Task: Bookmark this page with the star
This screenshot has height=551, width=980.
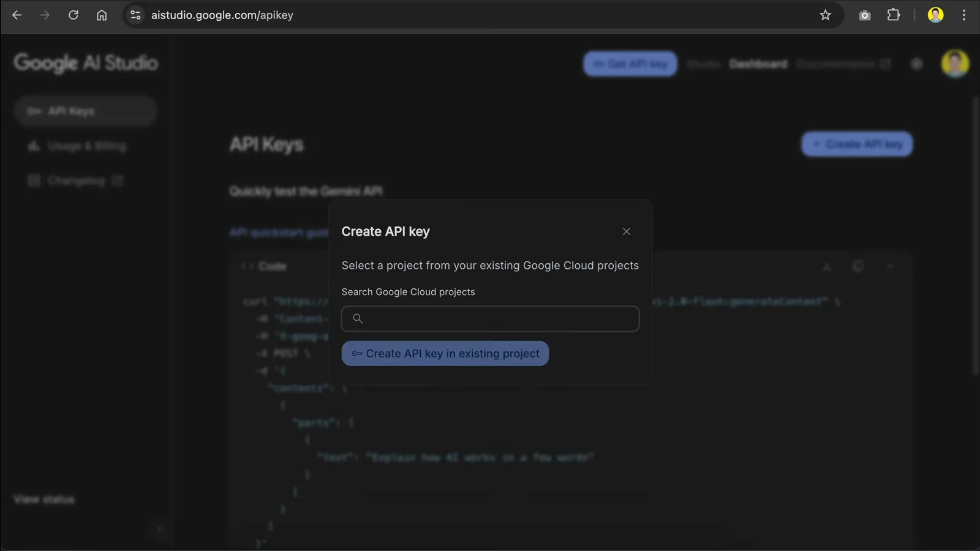Action: pos(825,15)
